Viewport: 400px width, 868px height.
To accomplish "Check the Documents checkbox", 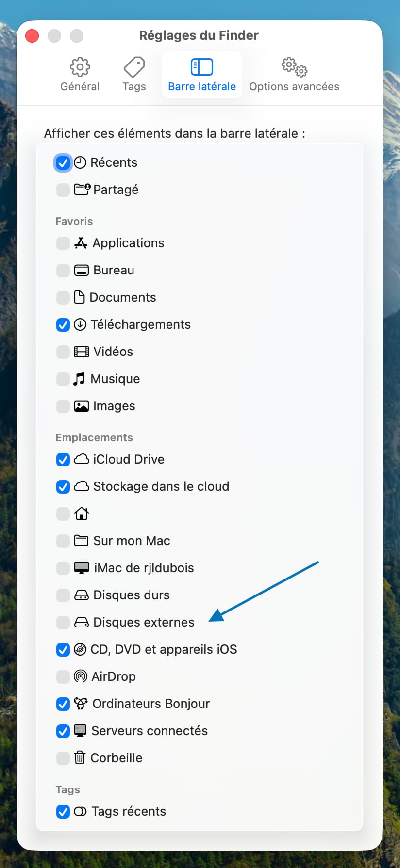I will [x=63, y=298].
